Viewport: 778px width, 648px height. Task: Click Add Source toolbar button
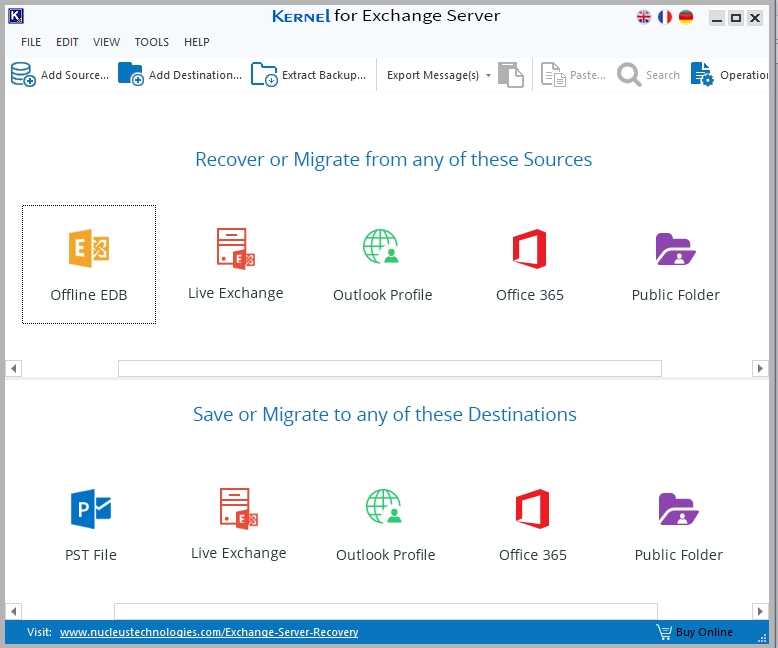coord(60,74)
